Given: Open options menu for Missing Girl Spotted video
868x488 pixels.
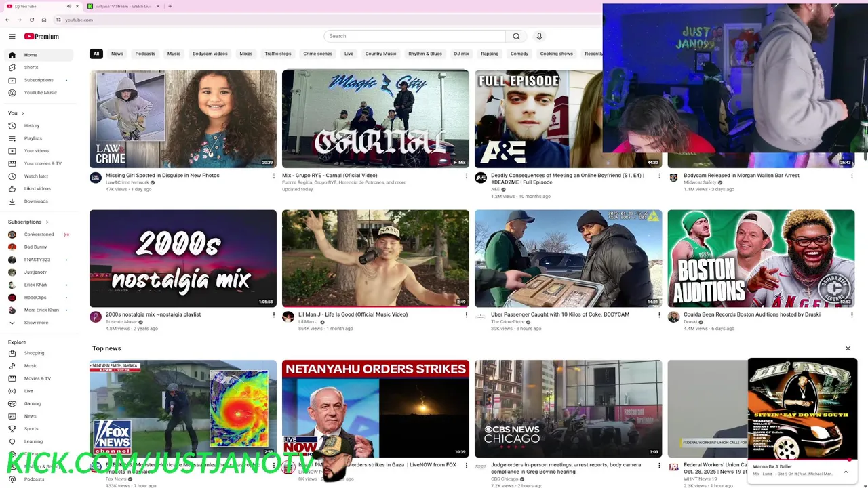Looking at the screenshot, I should [274, 176].
